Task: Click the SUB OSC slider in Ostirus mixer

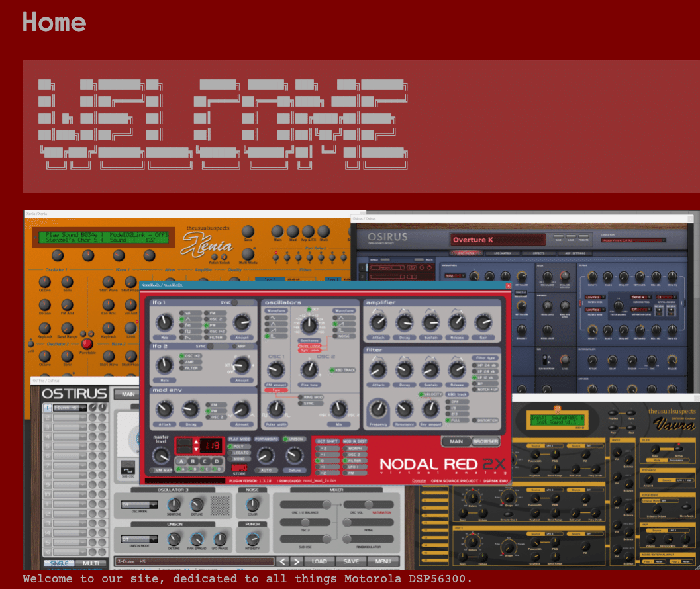Action: tap(305, 539)
